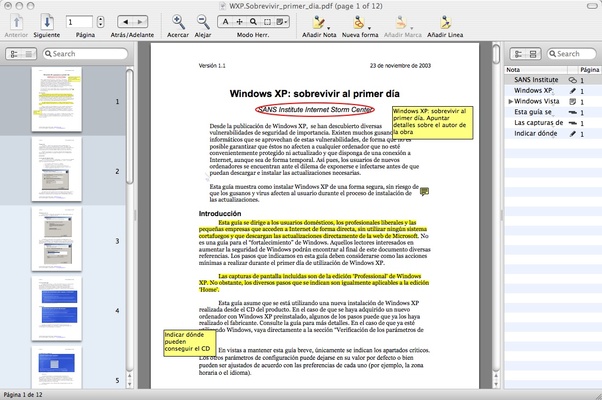Go forward with the Adelante arrow
The image size is (602, 400).
click(x=140, y=22)
